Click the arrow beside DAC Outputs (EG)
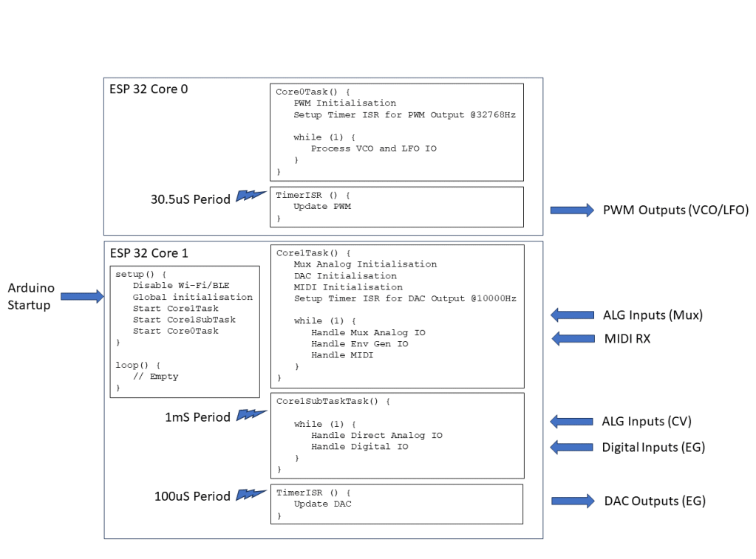Viewport: 756px width, 559px height. pyautogui.click(x=573, y=501)
